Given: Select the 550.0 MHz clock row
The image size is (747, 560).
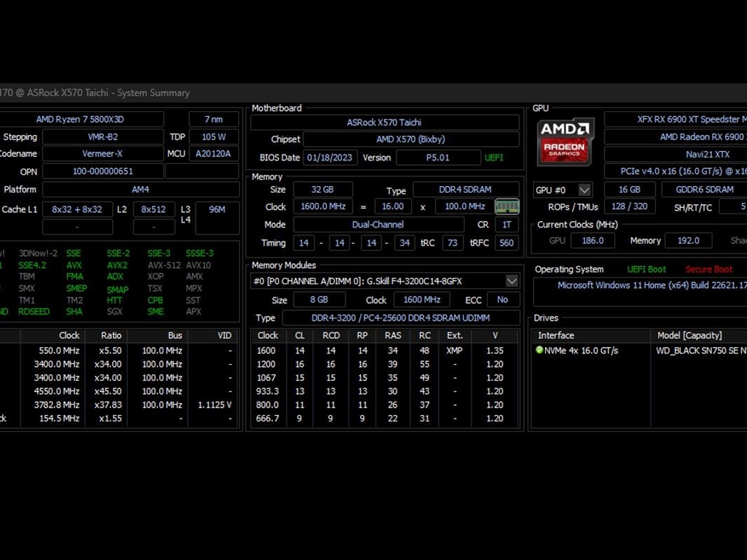Looking at the screenshot, I should (x=119, y=350).
